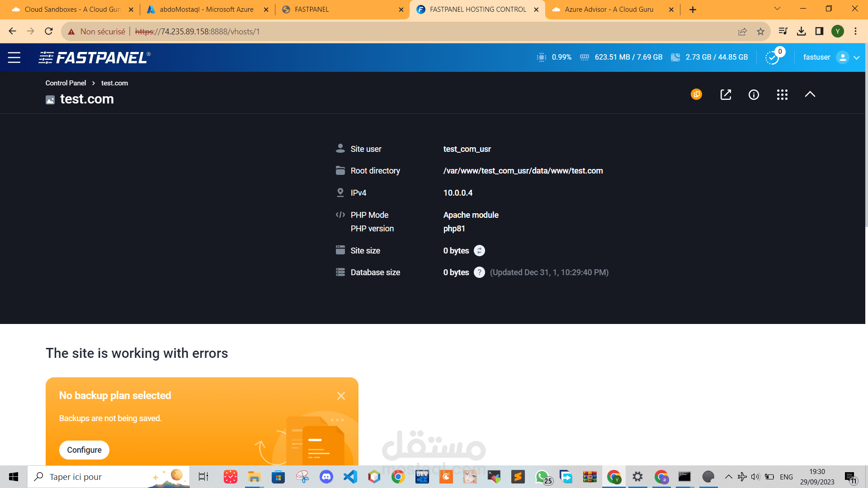Switch to Azure Advisor Cloud Guru tab
Screen dimensions: 868x488
609,9
